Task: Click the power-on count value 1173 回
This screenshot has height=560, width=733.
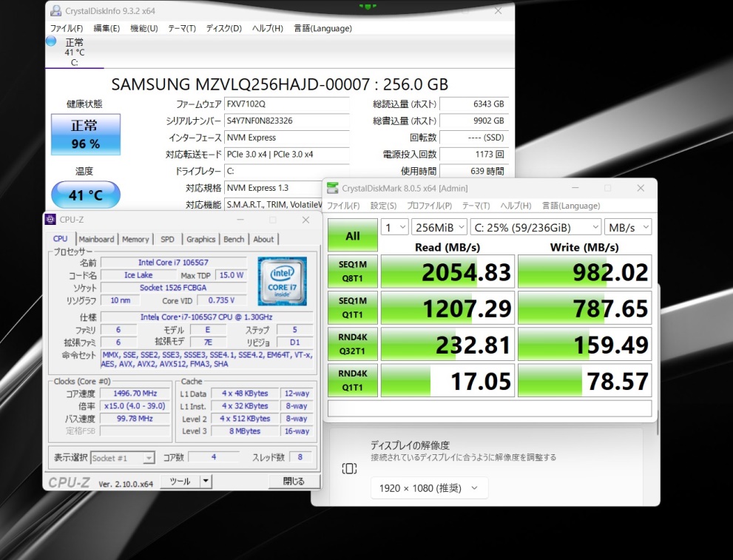Action: tap(474, 155)
